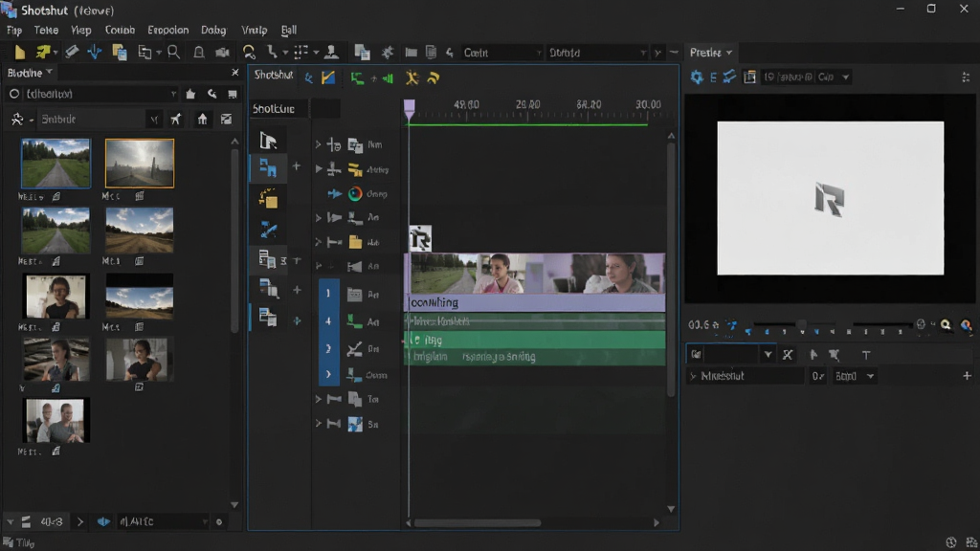
Task: Click the plus button beside Mnesotut row
Action: (967, 376)
